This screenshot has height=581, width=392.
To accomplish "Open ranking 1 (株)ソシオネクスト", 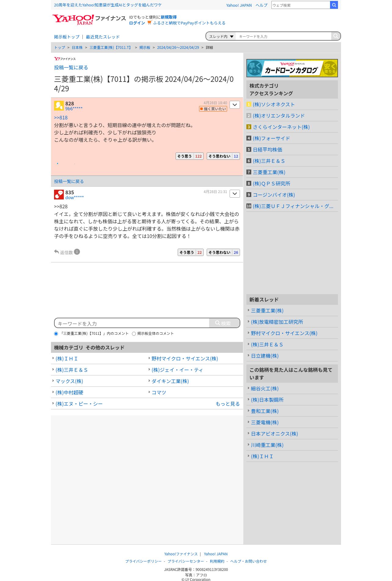I will (274, 104).
